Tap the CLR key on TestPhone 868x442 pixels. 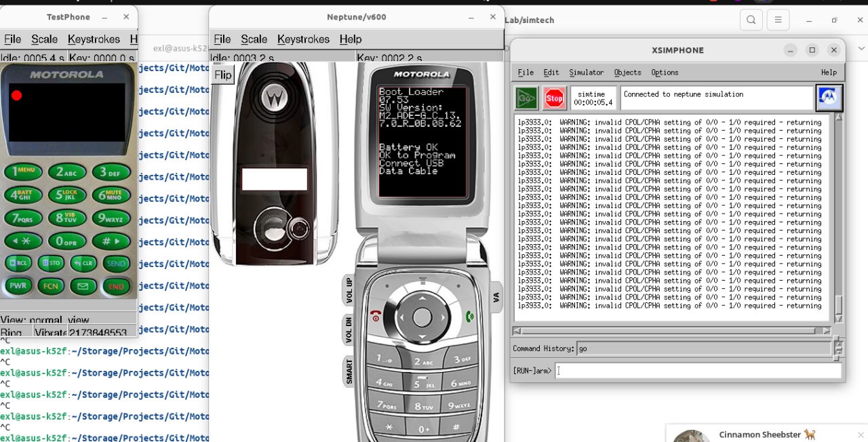click(83, 263)
